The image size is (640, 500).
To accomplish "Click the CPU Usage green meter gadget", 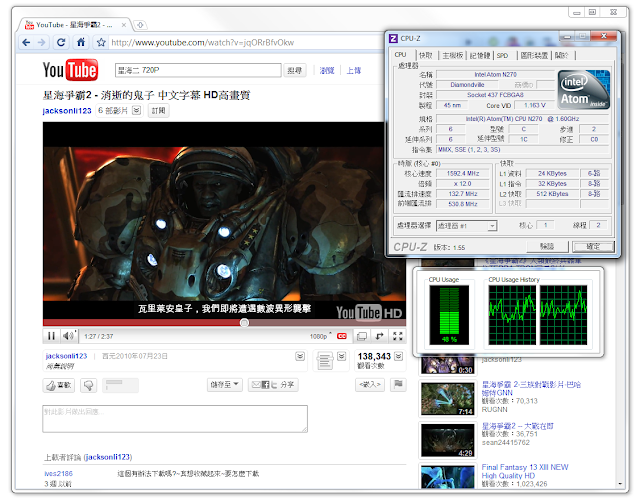I will click(x=449, y=315).
